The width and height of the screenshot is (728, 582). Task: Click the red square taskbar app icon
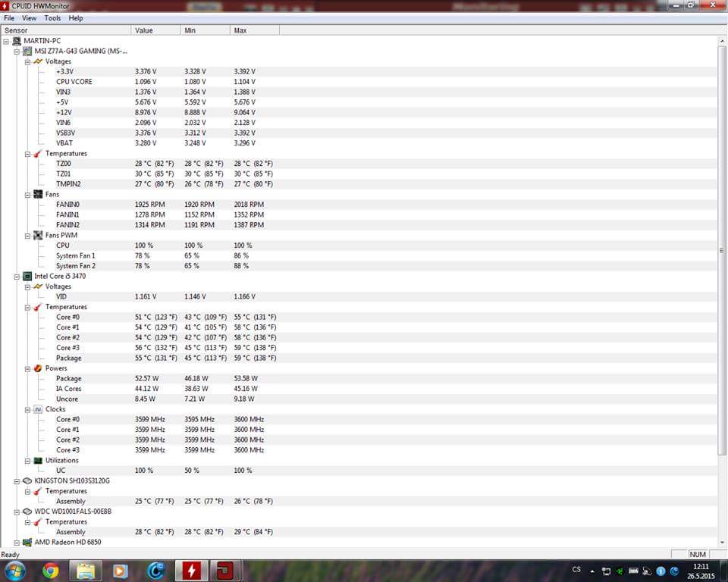(x=226, y=571)
